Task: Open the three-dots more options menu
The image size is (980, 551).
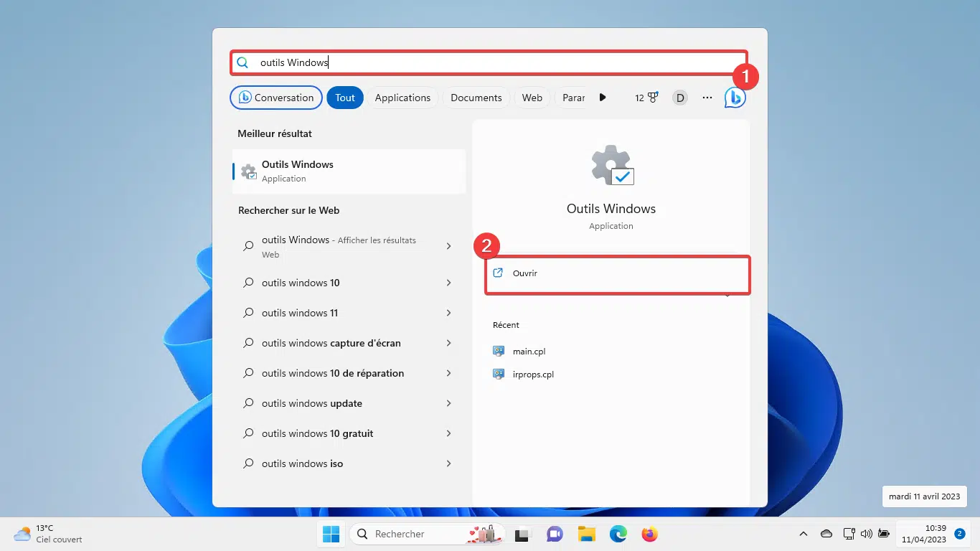Action: click(707, 98)
